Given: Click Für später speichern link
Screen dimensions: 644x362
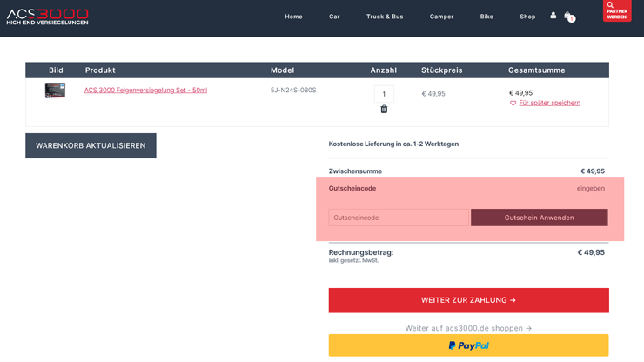Looking at the screenshot, I should pos(549,103).
